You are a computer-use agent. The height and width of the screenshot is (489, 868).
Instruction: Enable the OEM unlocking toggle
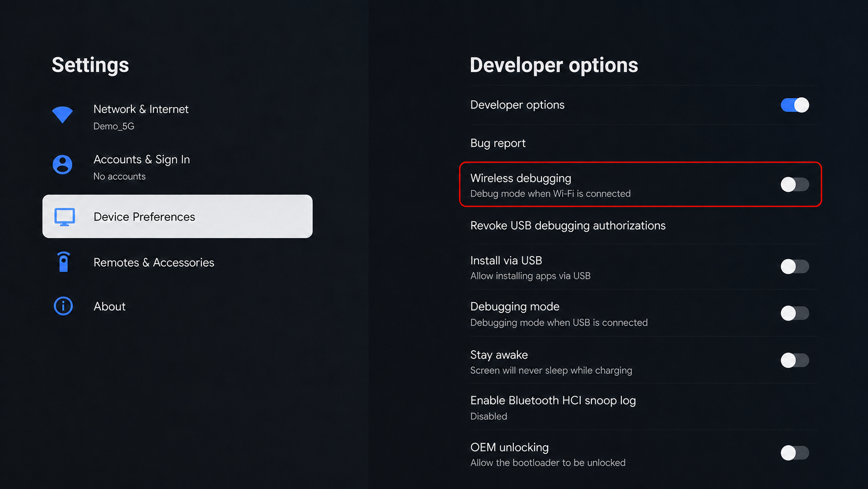[795, 453]
